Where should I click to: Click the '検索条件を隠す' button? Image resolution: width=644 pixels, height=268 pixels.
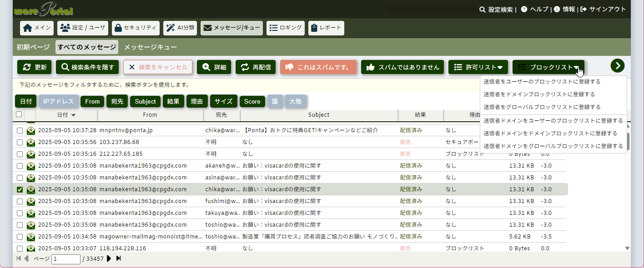[x=87, y=67]
